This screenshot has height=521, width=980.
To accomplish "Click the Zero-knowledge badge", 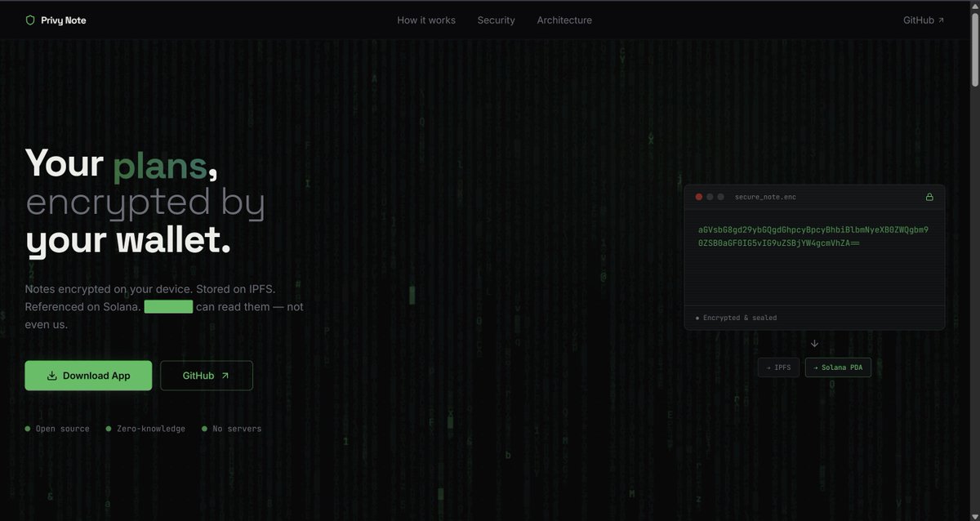I will tap(145, 429).
